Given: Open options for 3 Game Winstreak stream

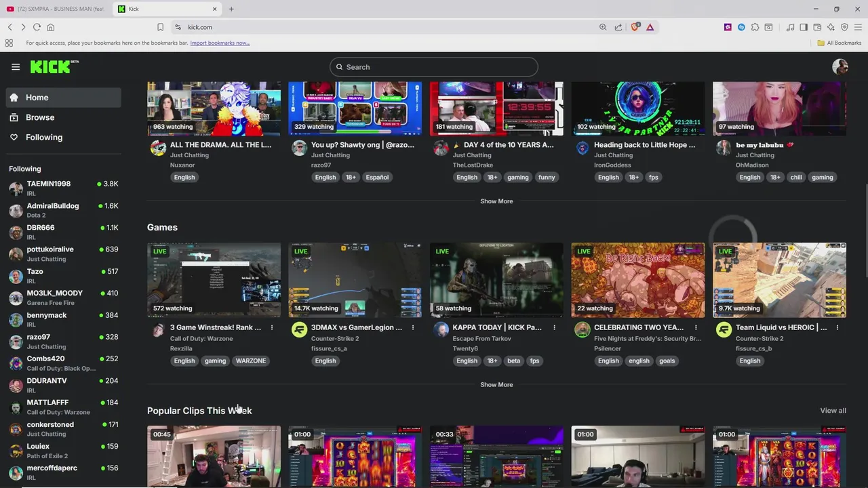Looking at the screenshot, I should pyautogui.click(x=271, y=327).
